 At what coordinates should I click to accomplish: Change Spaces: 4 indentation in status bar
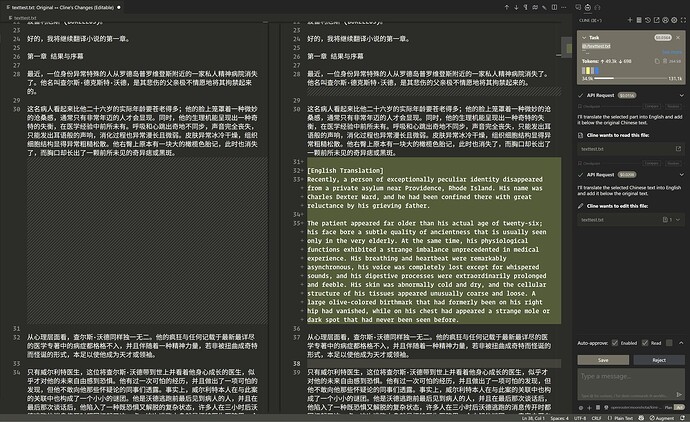[x=559, y=418]
